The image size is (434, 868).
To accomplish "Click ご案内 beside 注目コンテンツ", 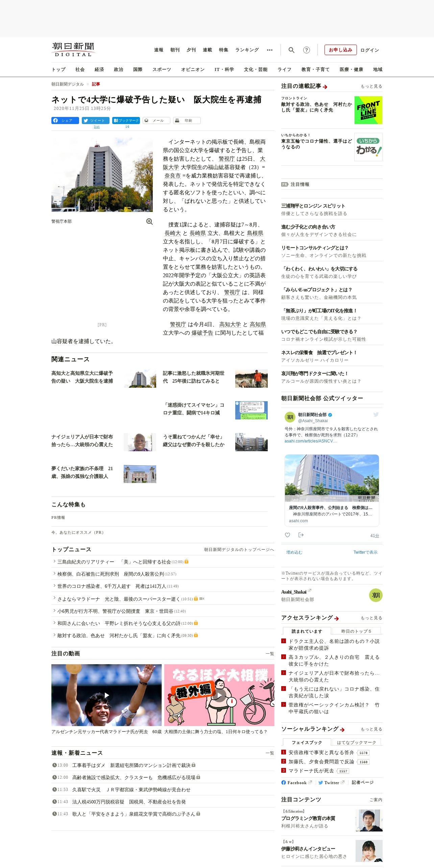I will tap(376, 800).
